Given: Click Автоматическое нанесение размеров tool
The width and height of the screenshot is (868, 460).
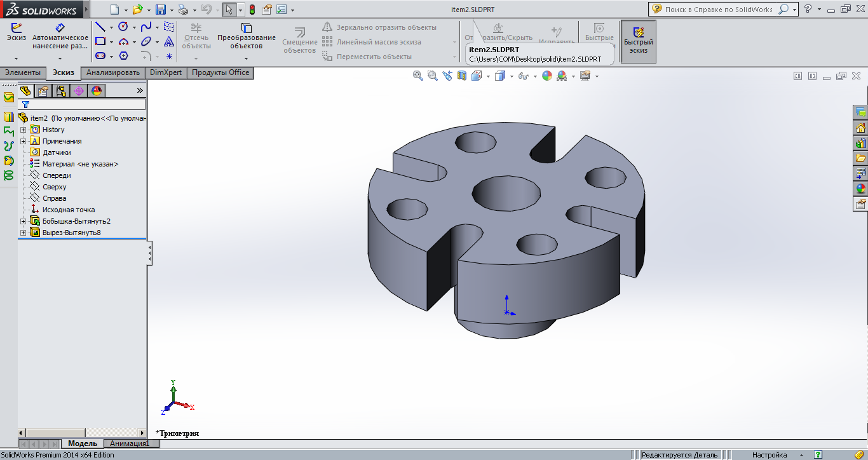Looking at the screenshot, I should coord(60,36).
